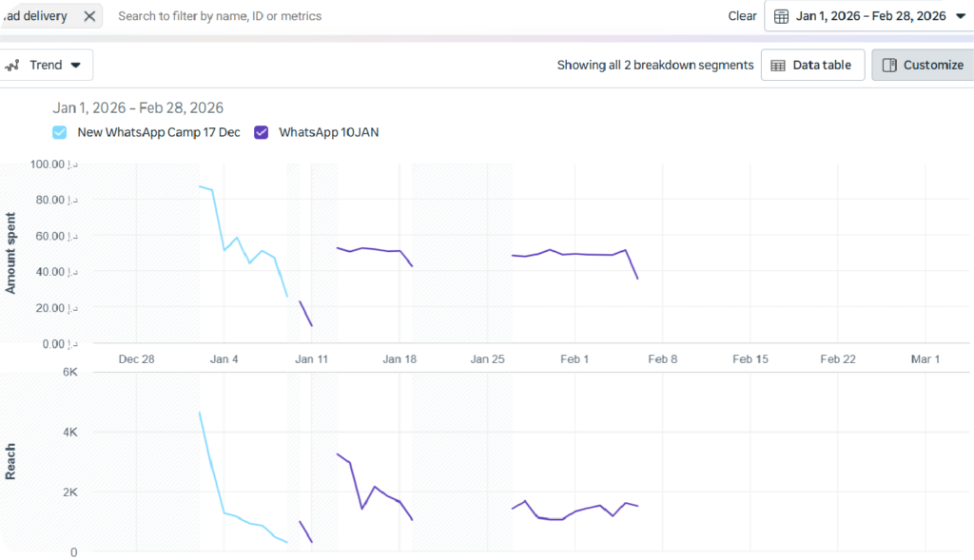Click the Clear filters link
The height and width of the screenshot is (560, 974).
tap(742, 16)
